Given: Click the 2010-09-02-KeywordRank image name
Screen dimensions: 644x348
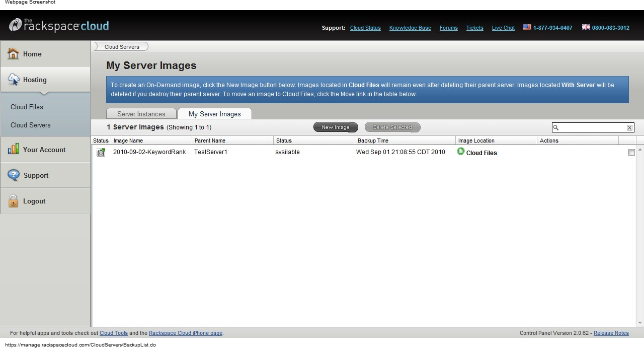Looking at the screenshot, I should (149, 152).
